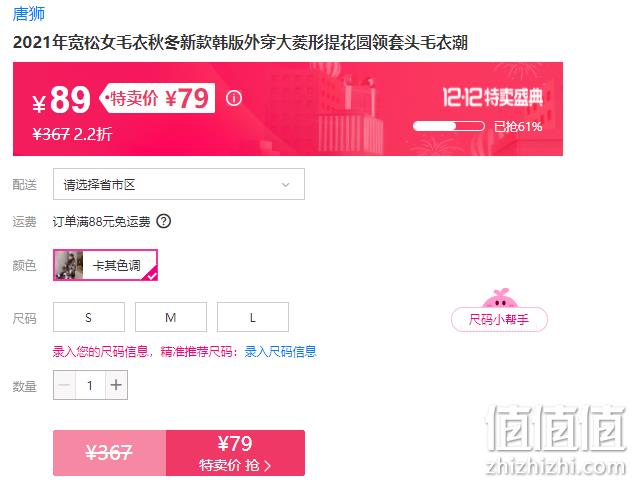The image size is (635, 484).
Task: Click the 已抢61% progress bar
Action: click(x=448, y=126)
